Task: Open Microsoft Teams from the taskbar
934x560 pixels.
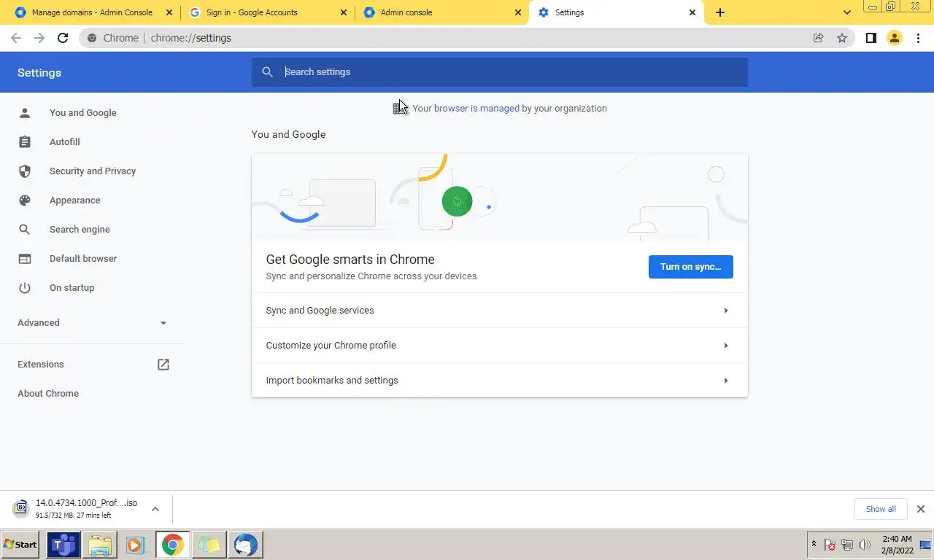Action: [63, 545]
